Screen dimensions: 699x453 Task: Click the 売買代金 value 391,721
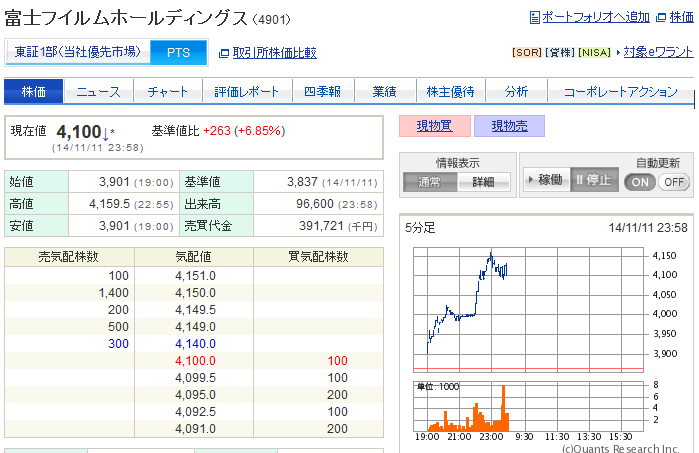pyautogui.click(x=321, y=226)
